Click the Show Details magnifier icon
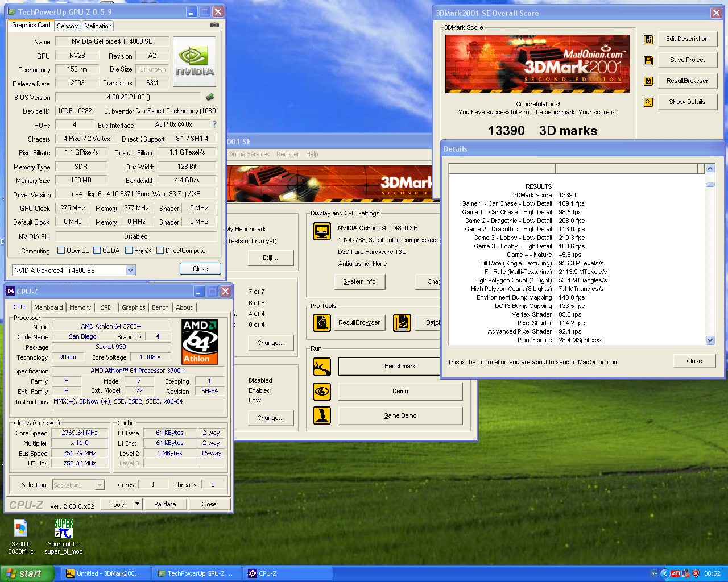 tap(648, 102)
